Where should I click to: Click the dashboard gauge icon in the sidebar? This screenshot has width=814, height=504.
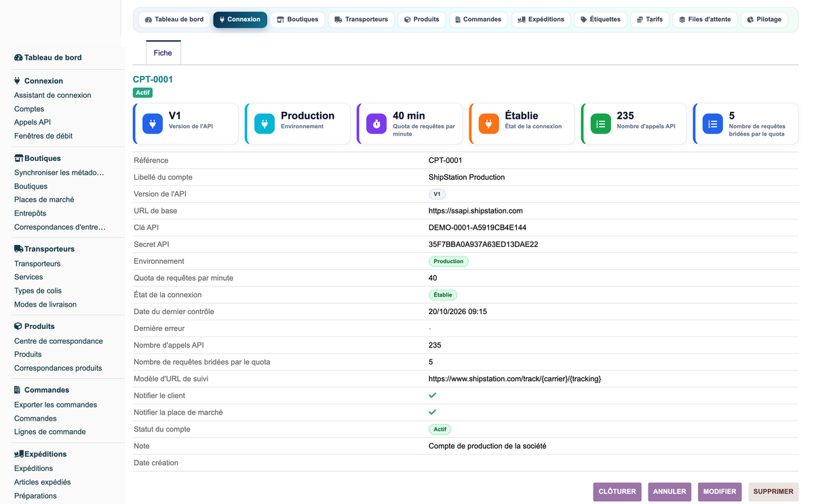[x=18, y=58]
